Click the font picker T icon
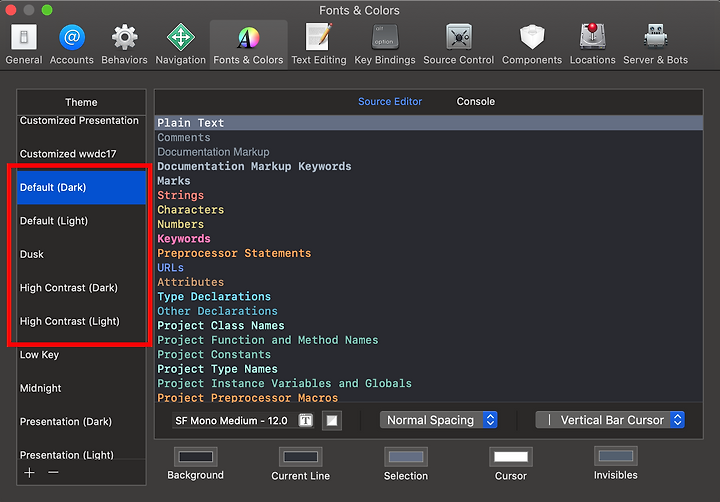Screen dimensions: 720x502 [x=305, y=420]
